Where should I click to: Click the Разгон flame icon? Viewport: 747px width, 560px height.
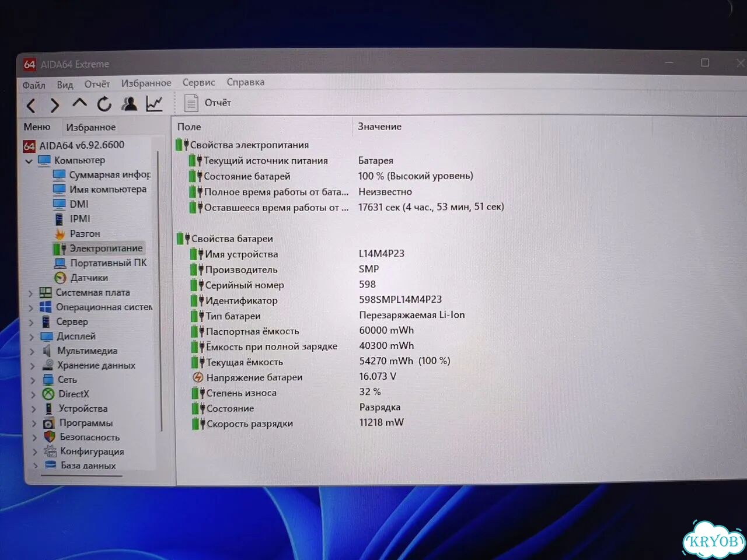[x=60, y=234]
